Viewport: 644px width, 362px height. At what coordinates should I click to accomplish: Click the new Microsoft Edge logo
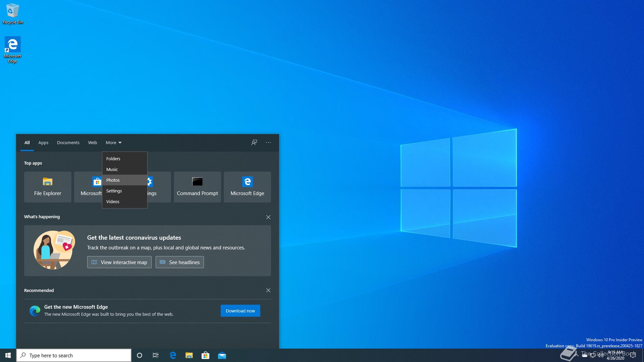click(35, 311)
